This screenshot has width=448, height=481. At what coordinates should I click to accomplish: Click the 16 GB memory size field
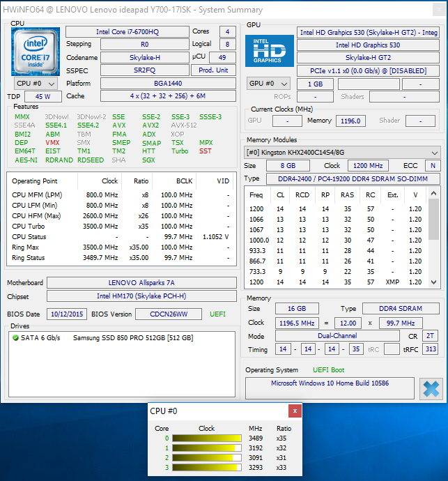pos(297,309)
